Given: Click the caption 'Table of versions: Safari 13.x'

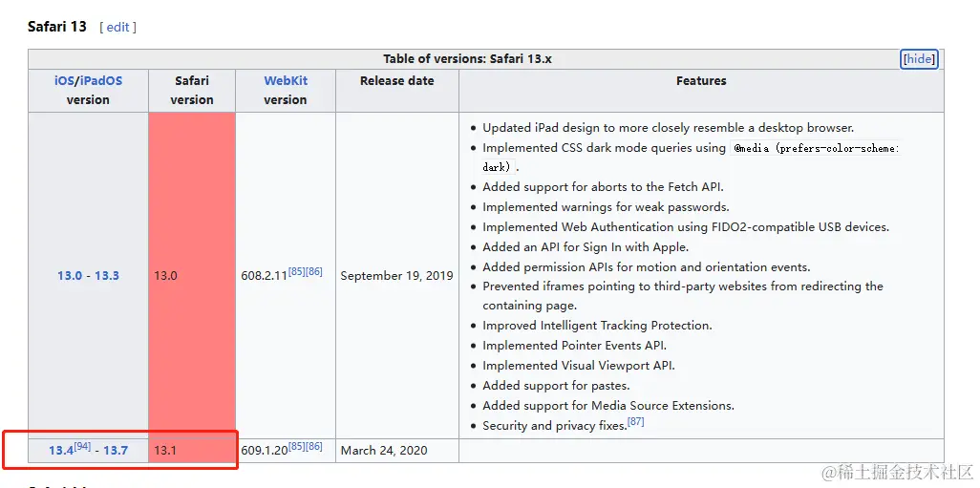Looking at the screenshot, I should pos(467,59).
